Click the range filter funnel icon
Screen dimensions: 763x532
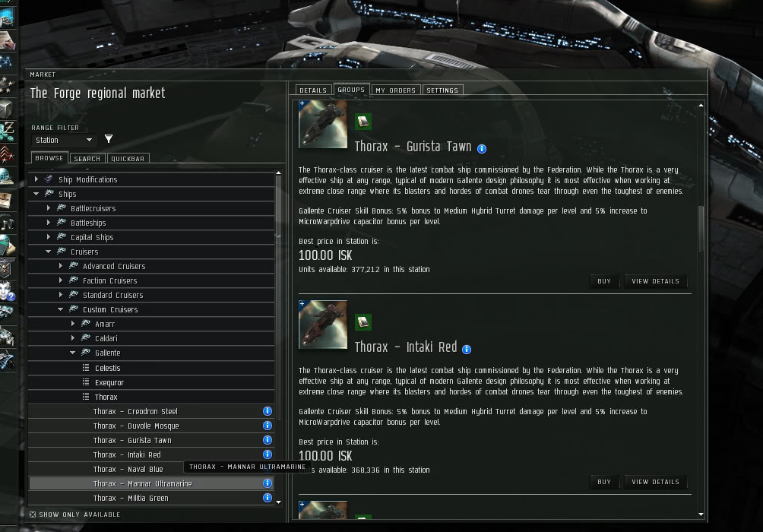(x=109, y=139)
